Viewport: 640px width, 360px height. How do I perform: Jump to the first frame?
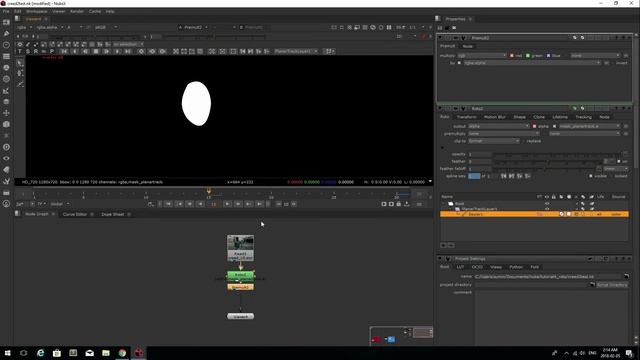(x=168, y=204)
